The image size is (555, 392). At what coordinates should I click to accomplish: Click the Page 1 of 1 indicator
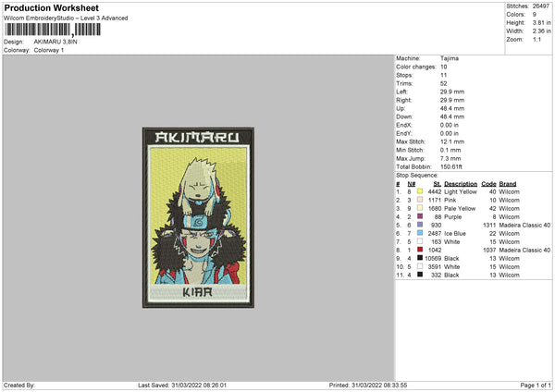(x=536, y=385)
